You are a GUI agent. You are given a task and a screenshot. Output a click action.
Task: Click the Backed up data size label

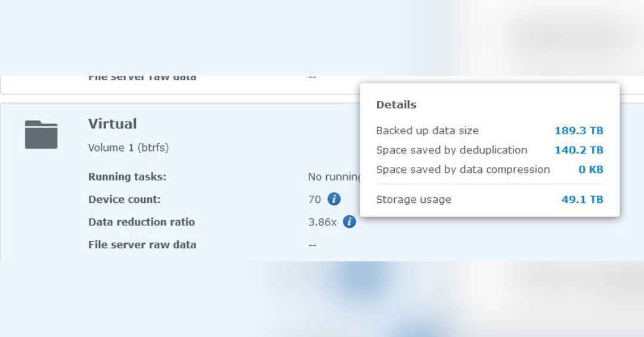point(428,131)
